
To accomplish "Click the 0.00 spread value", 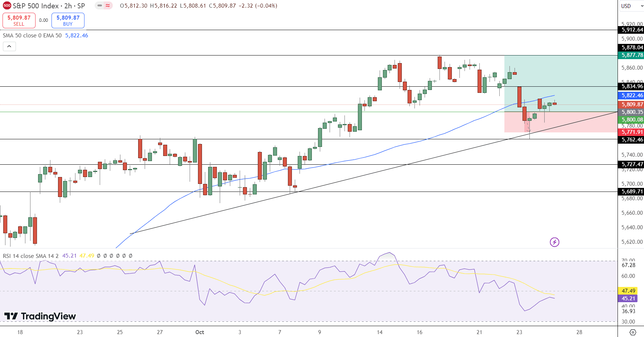I will coord(44,20).
